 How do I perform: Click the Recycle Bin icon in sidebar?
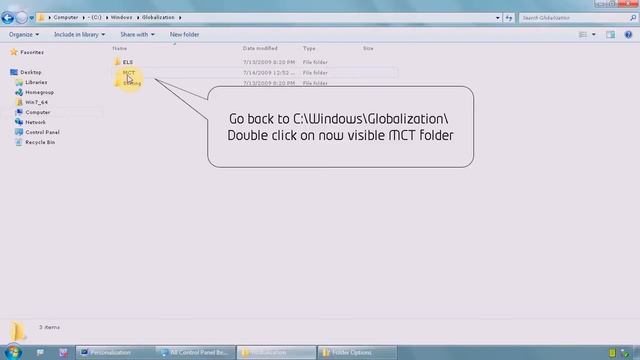click(19, 142)
